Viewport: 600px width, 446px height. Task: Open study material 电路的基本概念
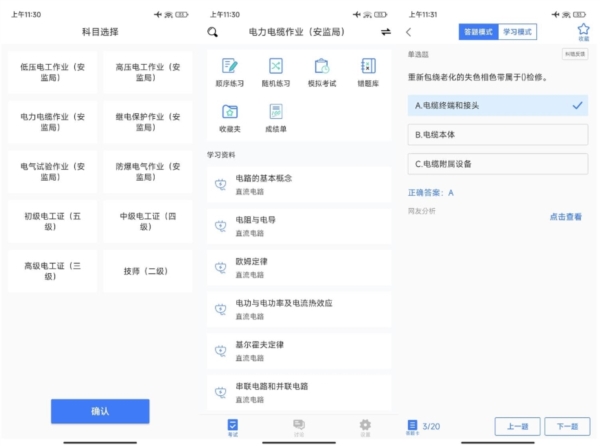pos(299,184)
